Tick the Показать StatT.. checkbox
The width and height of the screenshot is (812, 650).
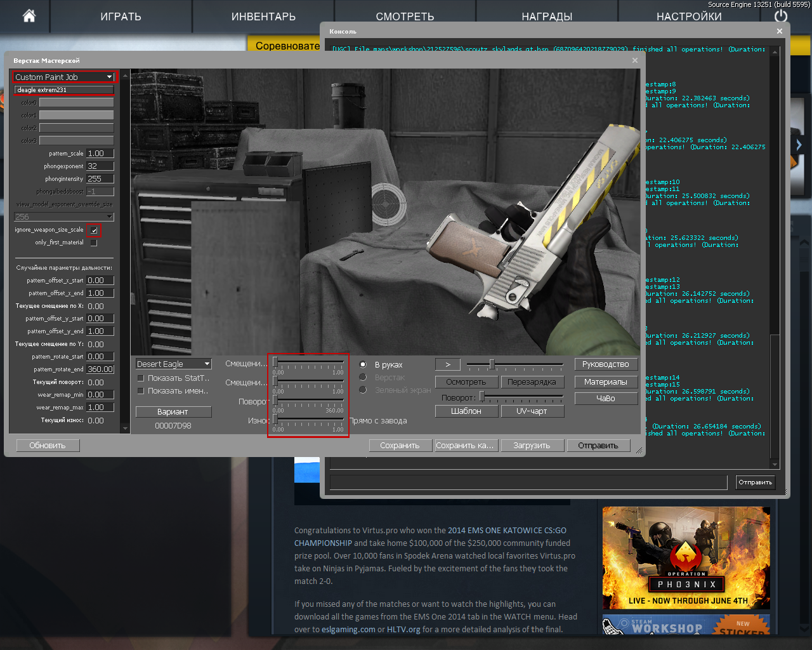coord(141,378)
